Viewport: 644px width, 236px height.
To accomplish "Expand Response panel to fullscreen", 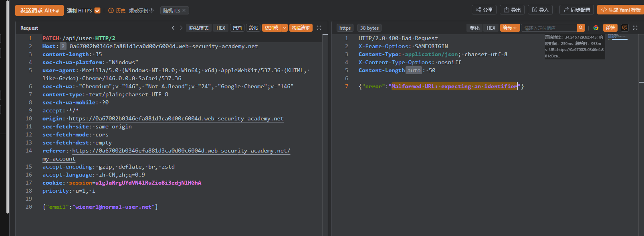I will [x=635, y=28].
